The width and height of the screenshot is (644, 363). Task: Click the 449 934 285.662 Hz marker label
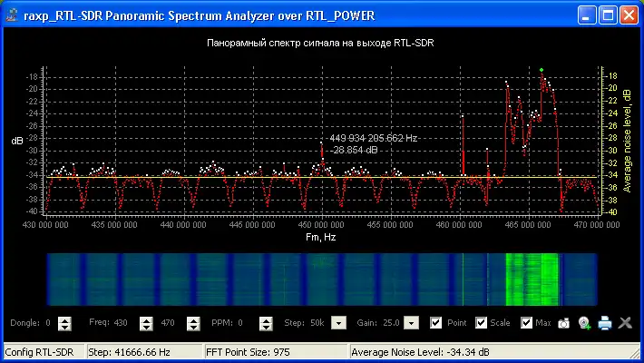[x=374, y=138]
